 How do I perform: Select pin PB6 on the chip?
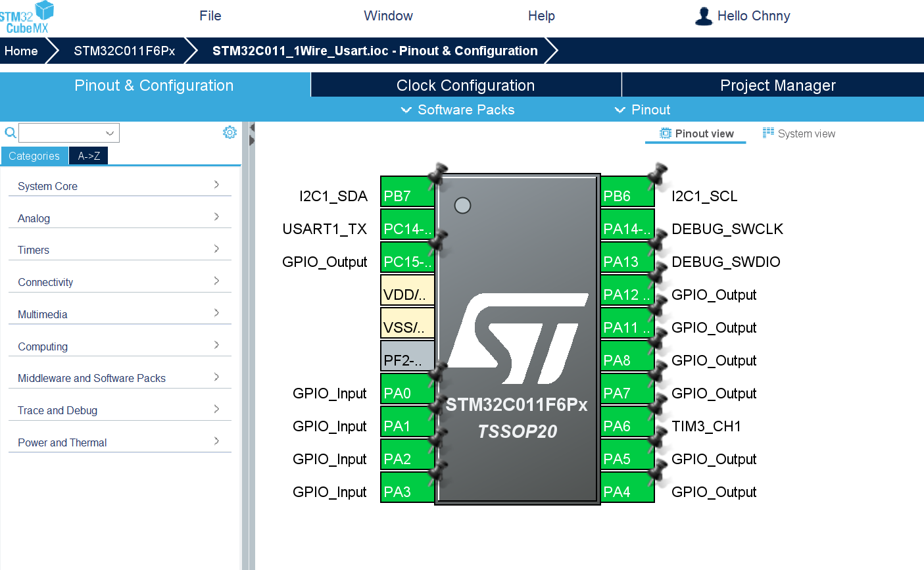(x=627, y=192)
